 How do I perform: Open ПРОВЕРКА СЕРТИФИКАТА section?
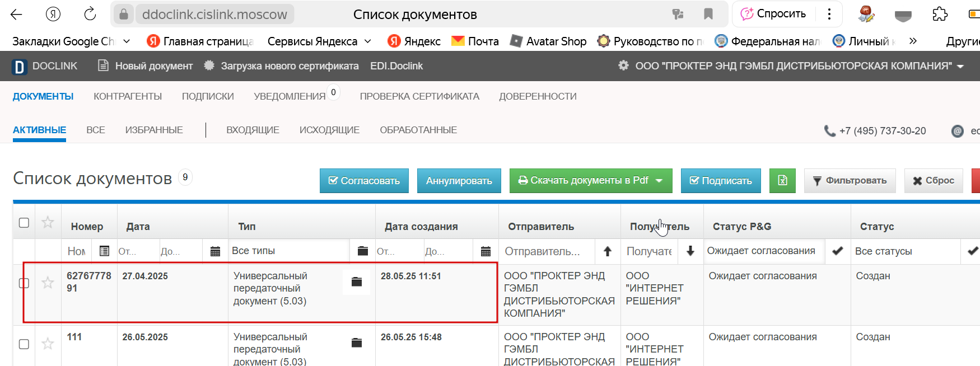pos(419,96)
